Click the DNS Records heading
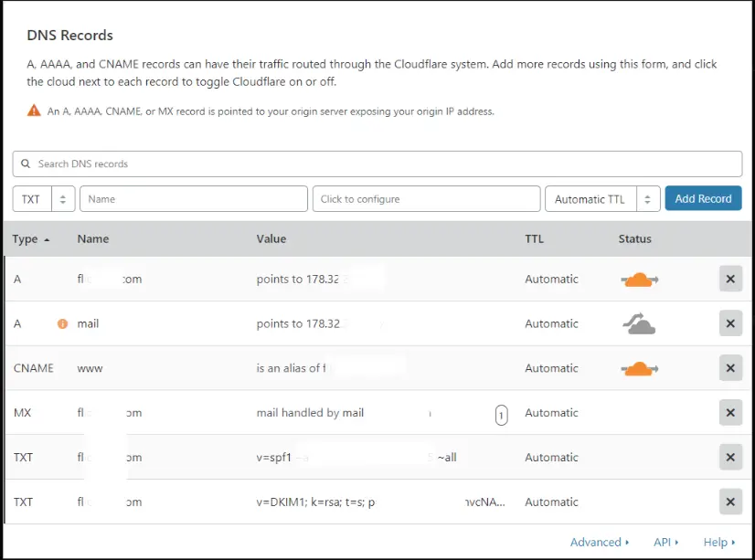Image resolution: width=755 pixels, height=560 pixels. (69, 35)
